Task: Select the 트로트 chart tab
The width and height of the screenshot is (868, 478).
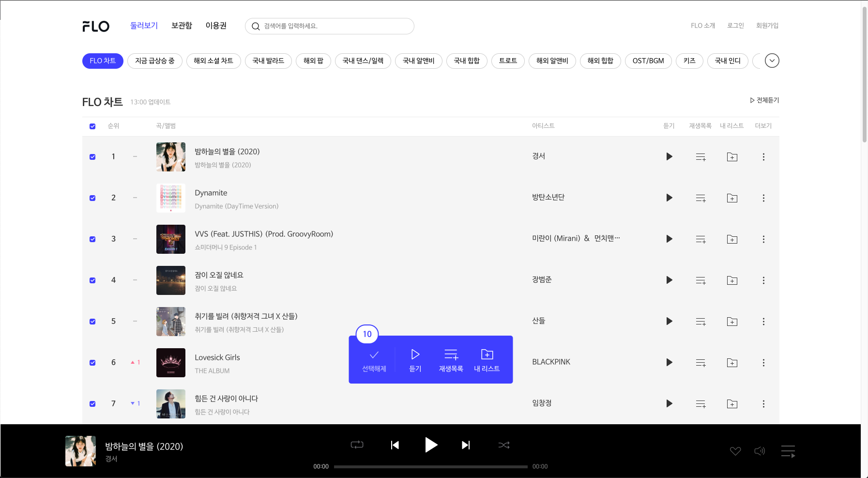Action: click(508, 61)
